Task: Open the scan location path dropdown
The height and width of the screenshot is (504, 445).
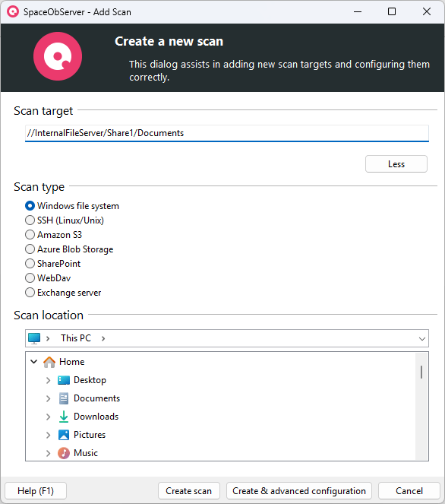Action: click(x=422, y=339)
